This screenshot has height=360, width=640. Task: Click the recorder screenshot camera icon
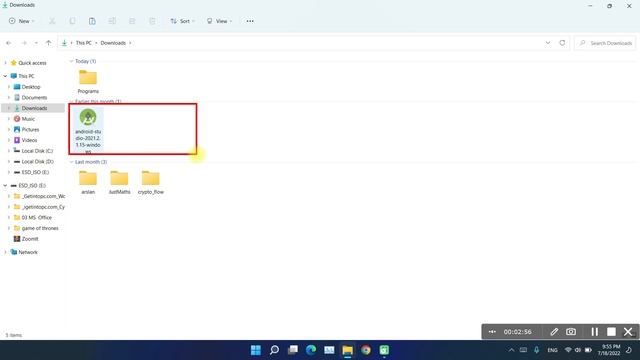[x=571, y=332]
